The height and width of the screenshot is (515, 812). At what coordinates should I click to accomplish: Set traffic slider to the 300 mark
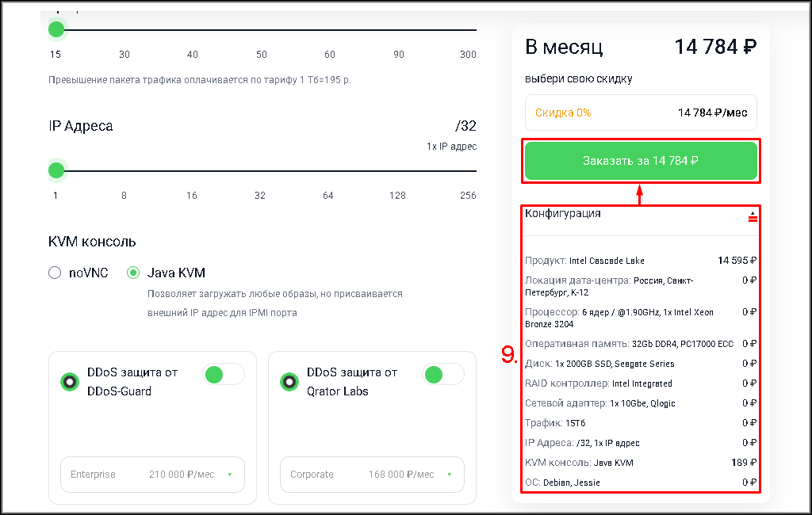468,30
